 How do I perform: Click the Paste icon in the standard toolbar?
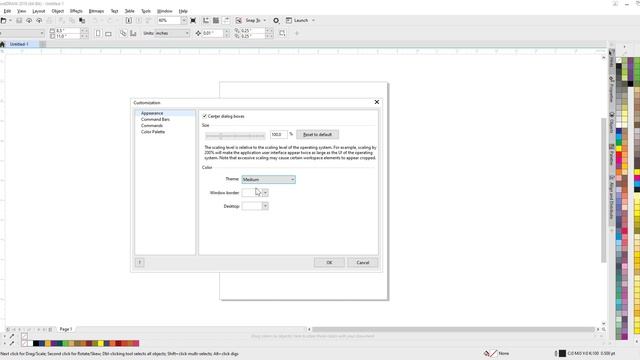(82, 20)
